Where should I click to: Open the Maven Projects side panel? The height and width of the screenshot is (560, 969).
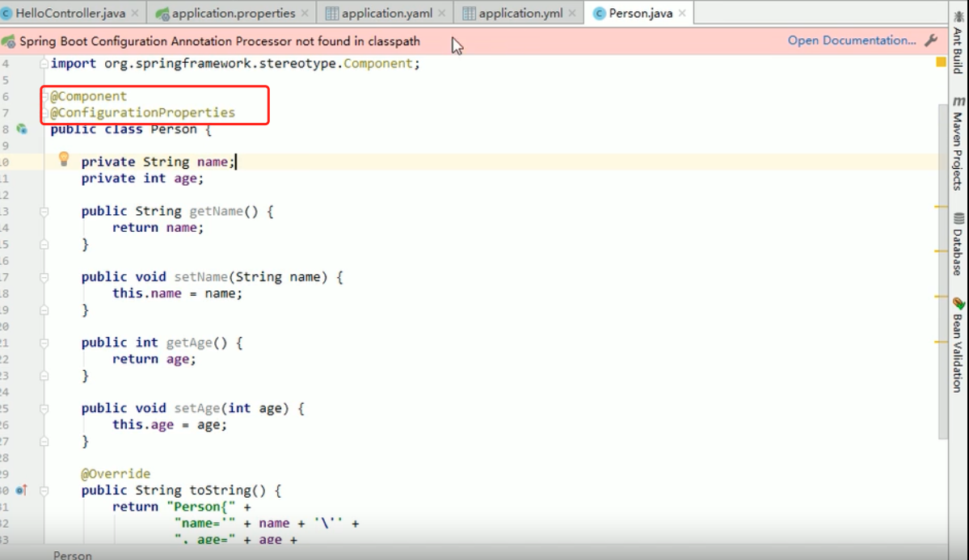[958, 144]
